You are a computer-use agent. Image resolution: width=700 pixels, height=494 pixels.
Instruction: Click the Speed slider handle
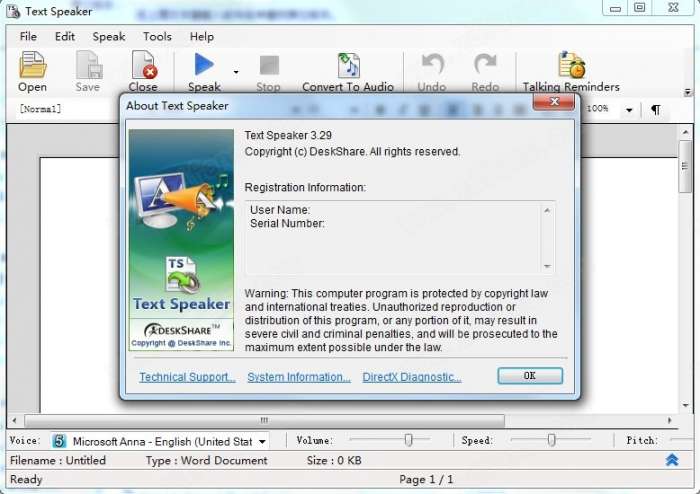[x=551, y=440]
